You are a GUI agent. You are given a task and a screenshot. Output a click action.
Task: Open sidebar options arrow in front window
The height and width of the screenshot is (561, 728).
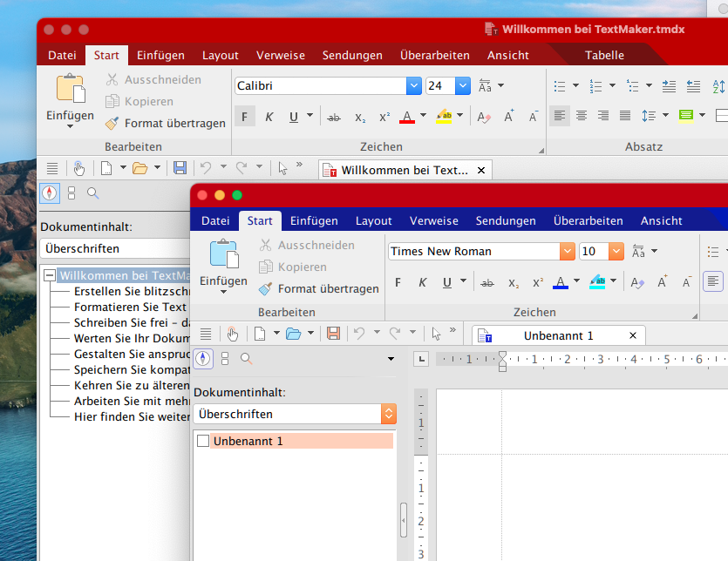391,359
